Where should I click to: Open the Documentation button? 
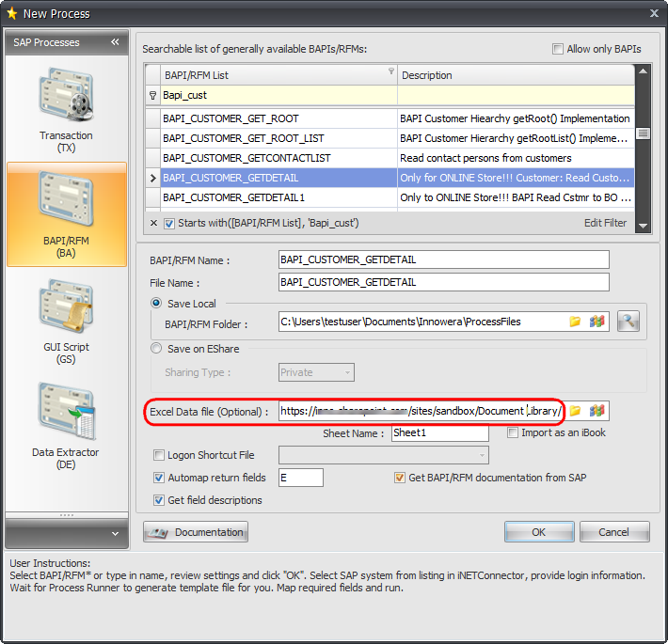[196, 532]
